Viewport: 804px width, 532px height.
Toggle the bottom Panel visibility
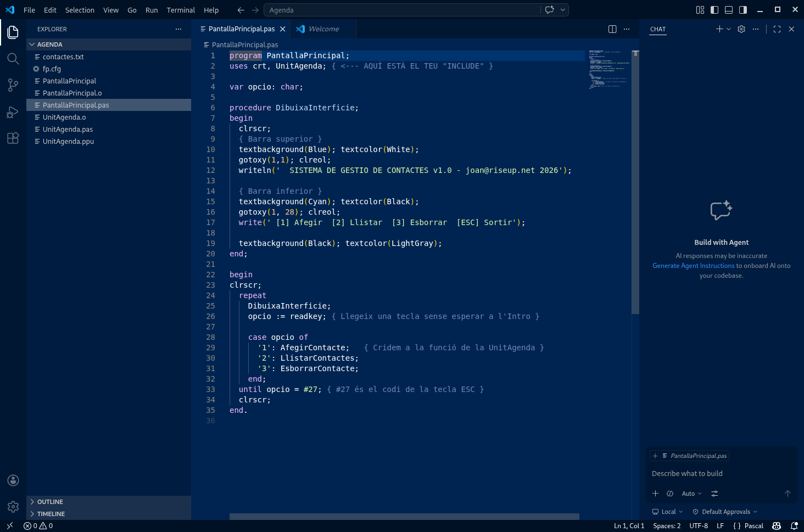pyautogui.click(x=728, y=9)
